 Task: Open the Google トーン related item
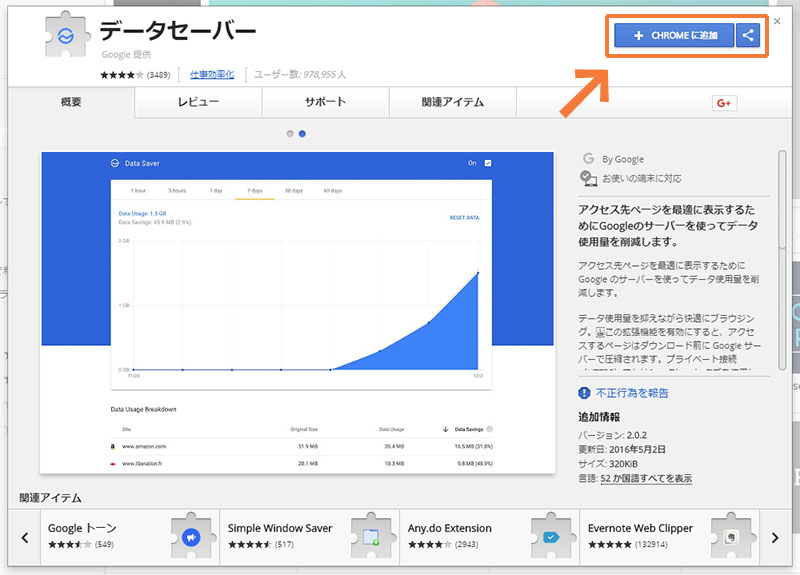click(130, 537)
